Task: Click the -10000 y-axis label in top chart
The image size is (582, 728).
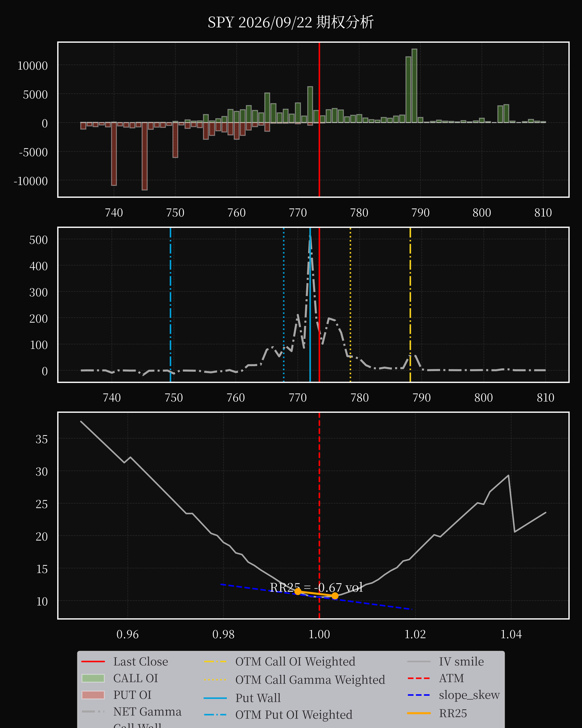Action: (x=31, y=181)
